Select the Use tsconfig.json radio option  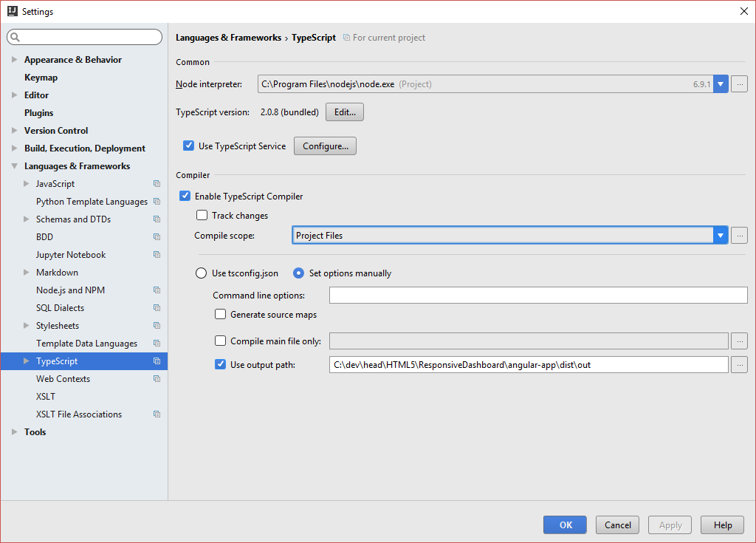tap(202, 273)
